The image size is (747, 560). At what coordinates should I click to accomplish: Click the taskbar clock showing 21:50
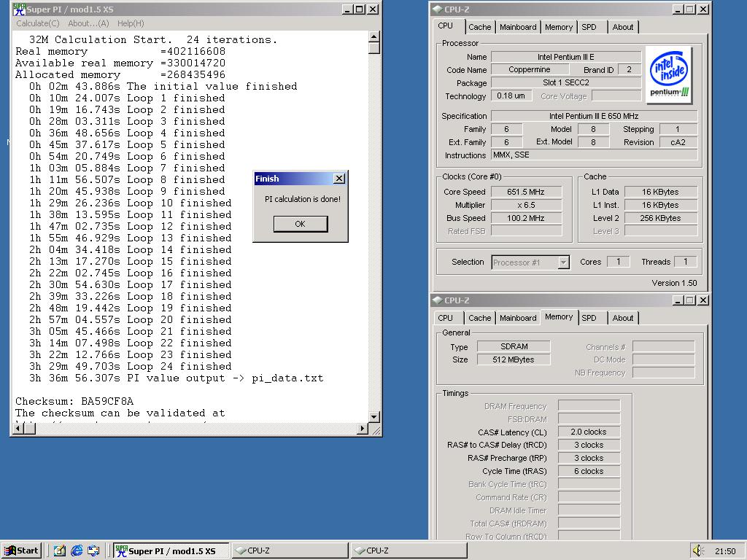pos(725,551)
